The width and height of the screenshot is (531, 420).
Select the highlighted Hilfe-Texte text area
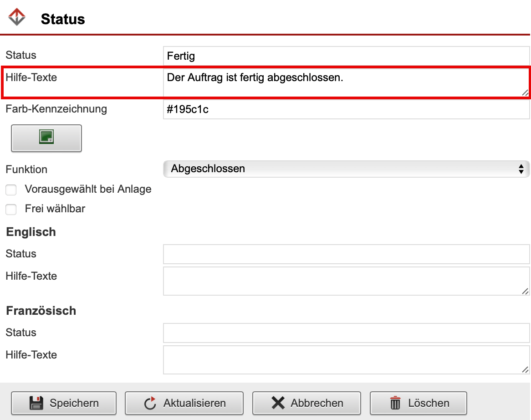319,83
